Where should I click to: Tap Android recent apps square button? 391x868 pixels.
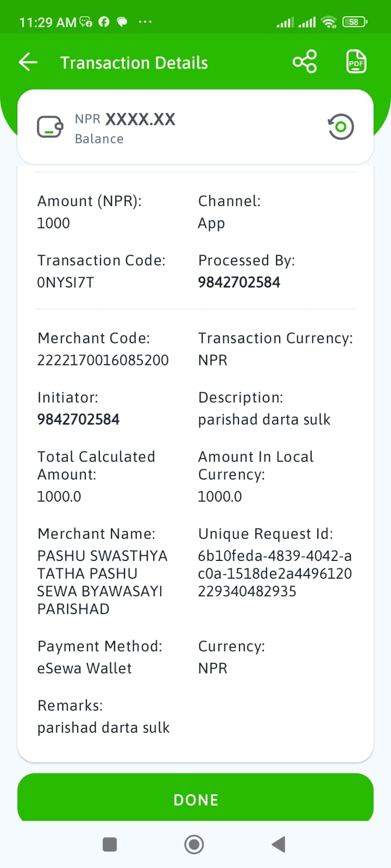click(110, 844)
